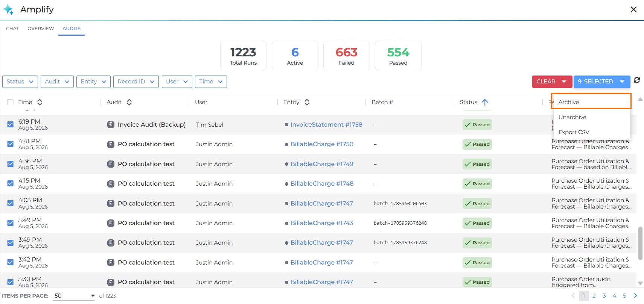Uncheck the 6:19 PM Invoice Audit row

tap(11, 124)
